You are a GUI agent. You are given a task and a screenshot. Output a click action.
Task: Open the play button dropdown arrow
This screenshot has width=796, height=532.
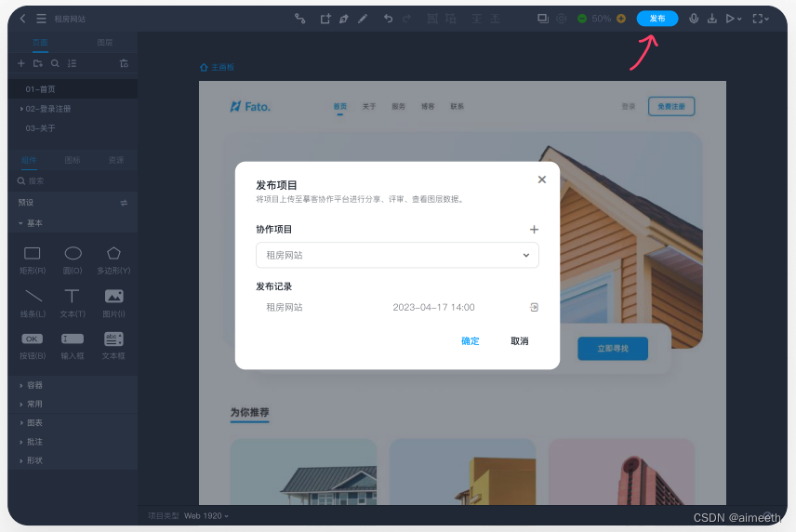[739, 19]
